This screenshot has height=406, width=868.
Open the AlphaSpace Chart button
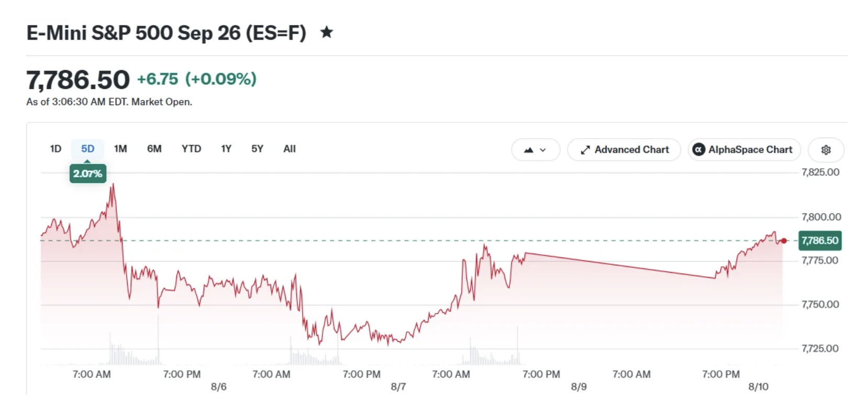pos(744,150)
